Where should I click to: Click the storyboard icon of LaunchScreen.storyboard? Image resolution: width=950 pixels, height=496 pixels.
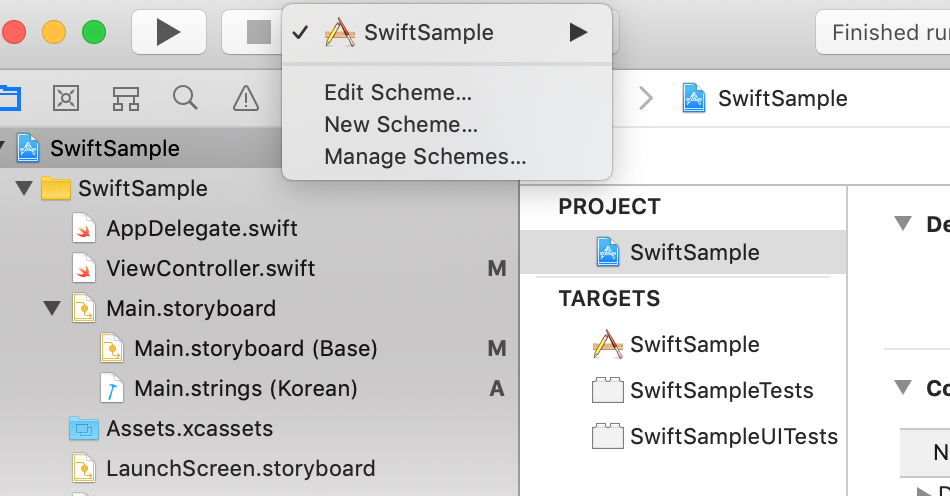coord(84,468)
